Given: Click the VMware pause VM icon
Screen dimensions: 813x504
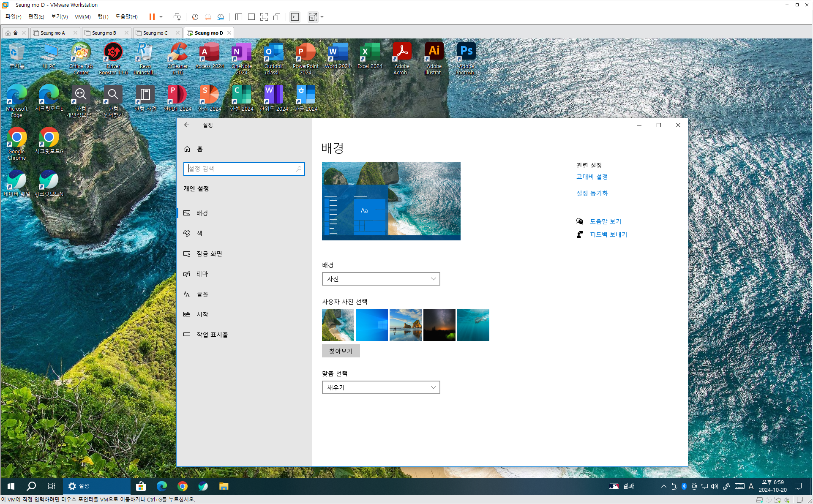Looking at the screenshot, I should click(x=152, y=17).
